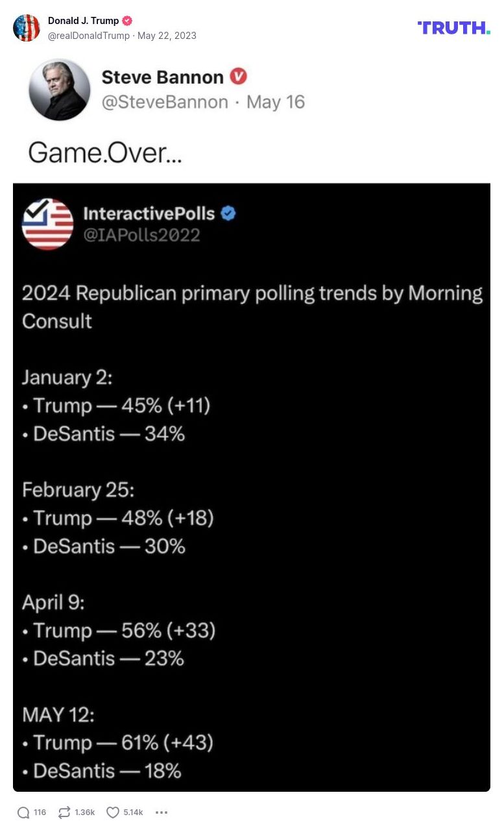
Task: Click Steve Bannon's red verification badge
Action: [239, 76]
